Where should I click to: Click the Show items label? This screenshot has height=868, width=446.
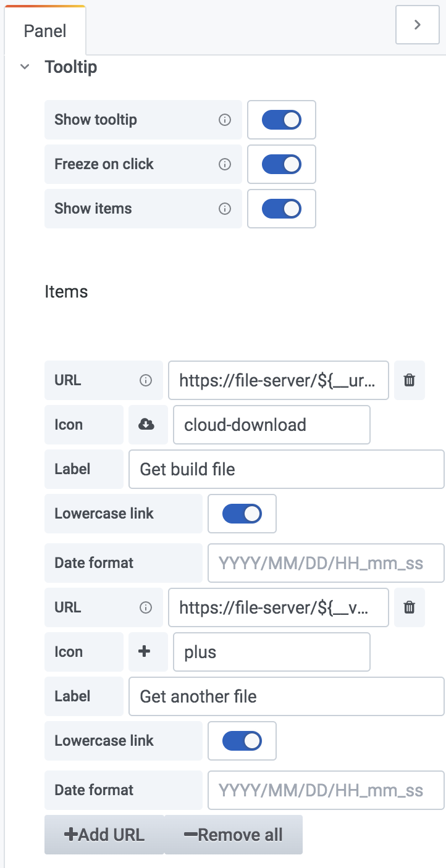tap(93, 209)
